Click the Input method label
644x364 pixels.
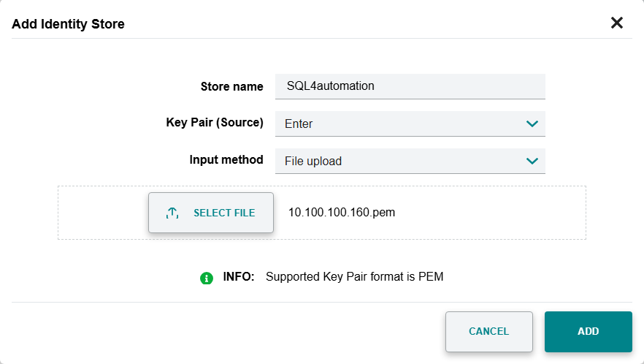(x=226, y=159)
